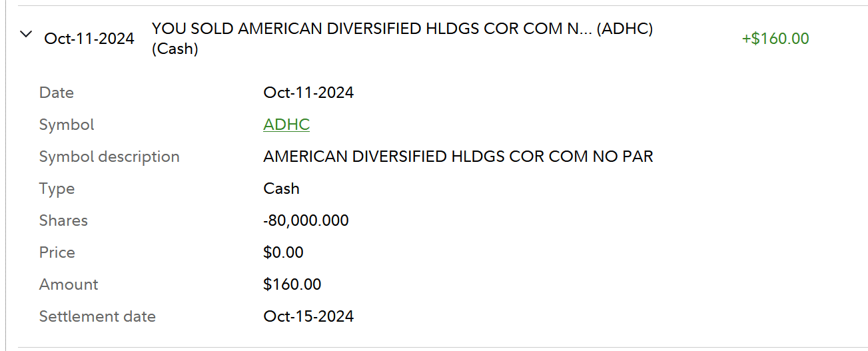The width and height of the screenshot is (868, 351).
Task: Select the $160.00 value beside Amount
Action: click(292, 284)
